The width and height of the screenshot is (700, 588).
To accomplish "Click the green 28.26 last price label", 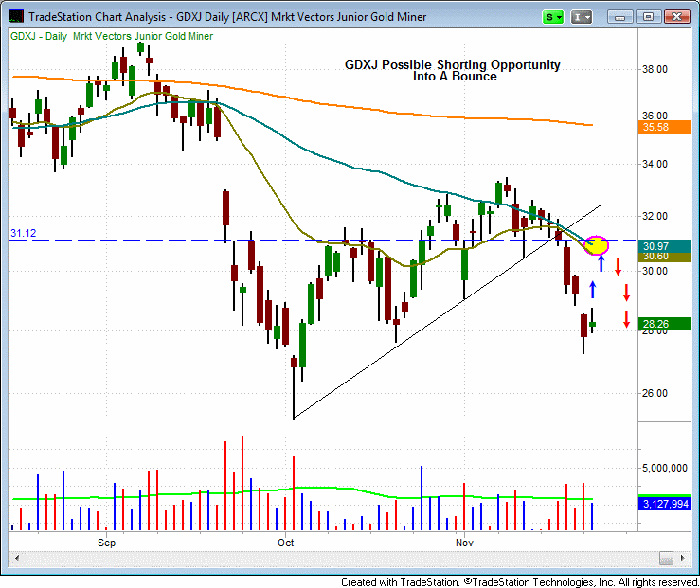I will pyautogui.click(x=664, y=324).
